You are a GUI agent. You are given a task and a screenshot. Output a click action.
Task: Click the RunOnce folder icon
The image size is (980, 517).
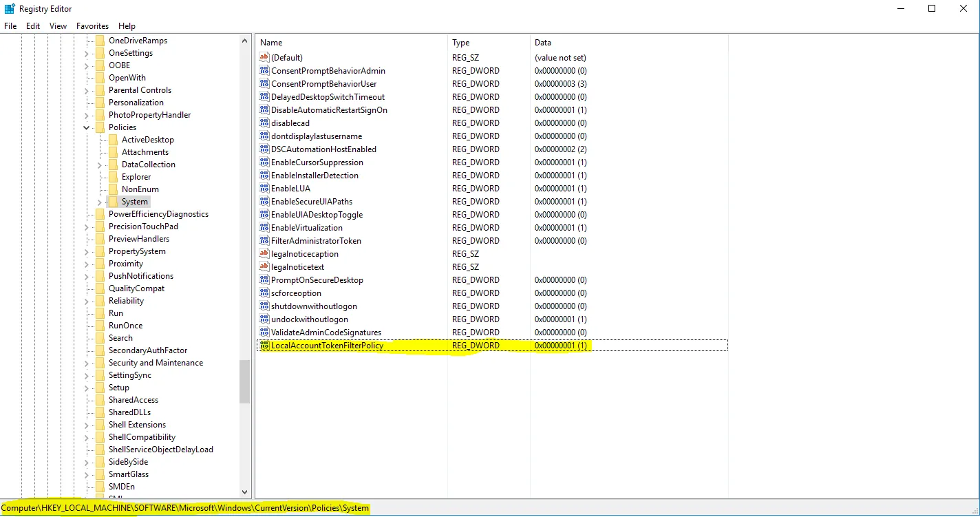(100, 326)
